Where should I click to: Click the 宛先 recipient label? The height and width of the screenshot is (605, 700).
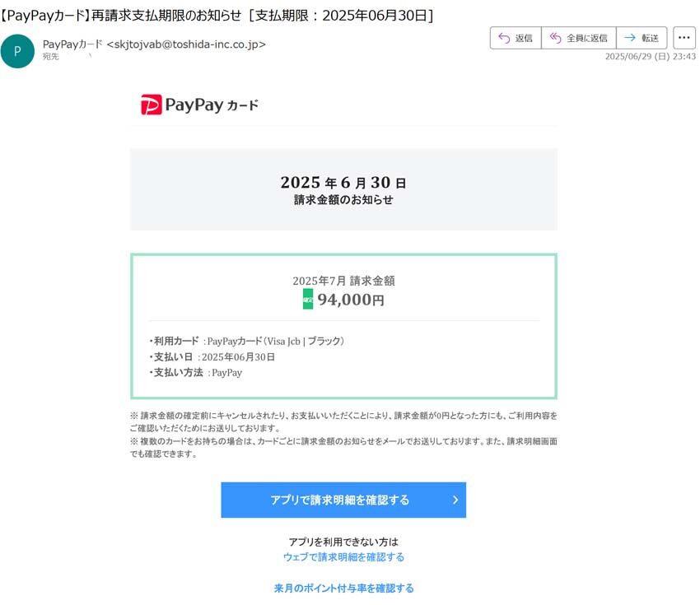click(x=50, y=57)
